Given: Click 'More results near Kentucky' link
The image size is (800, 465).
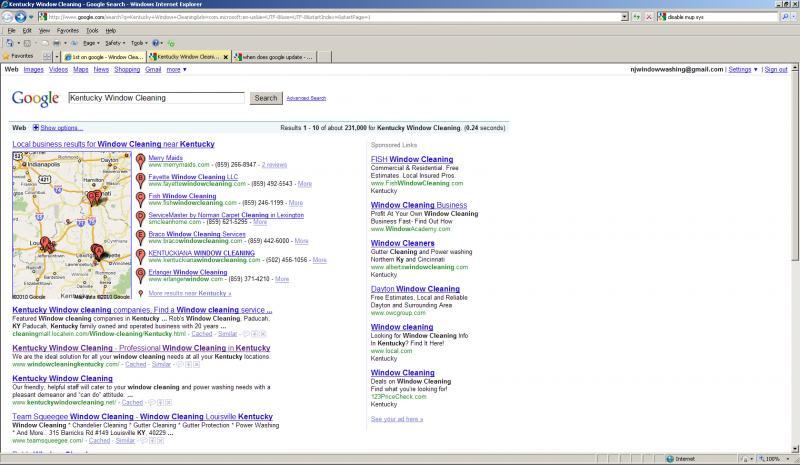Looking at the screenshot, I should click(x=190, y=293).
